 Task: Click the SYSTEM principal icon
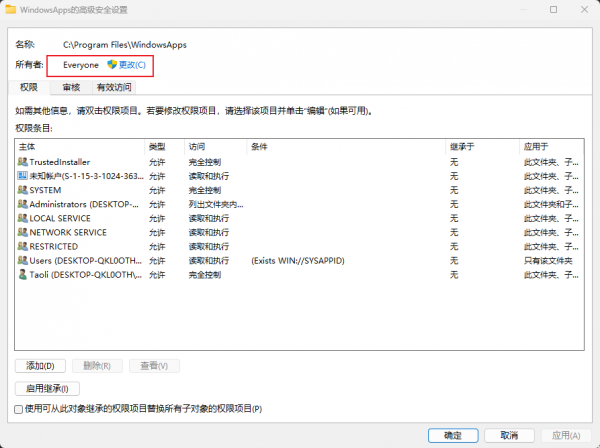coord(23,190)
